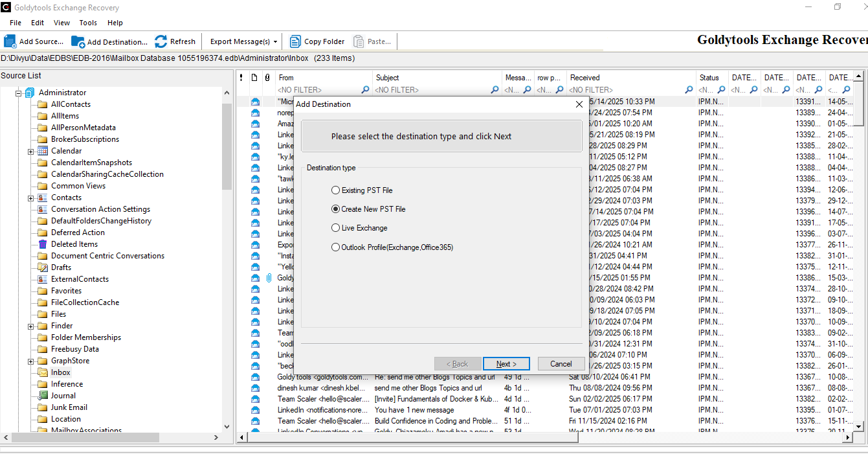Viewport: 868px width, 454px height.
Task: Click the Subject filter input field
Action: 430,90
